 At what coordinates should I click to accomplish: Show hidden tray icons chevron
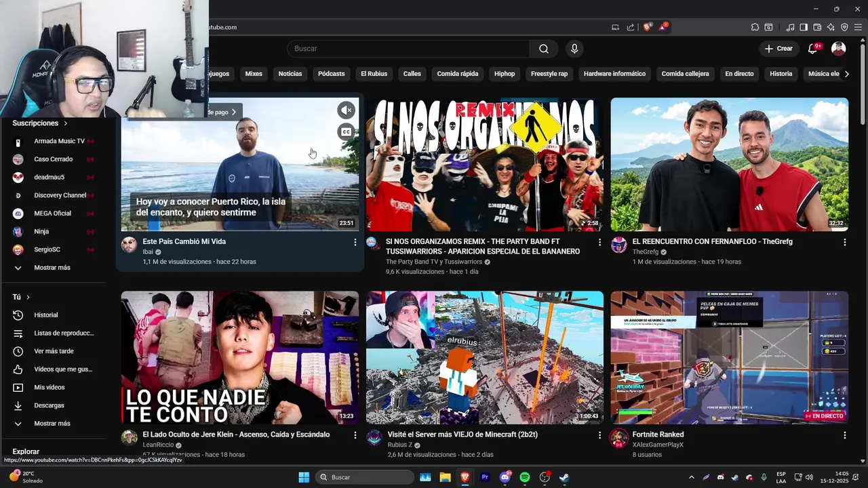(692, 477)
